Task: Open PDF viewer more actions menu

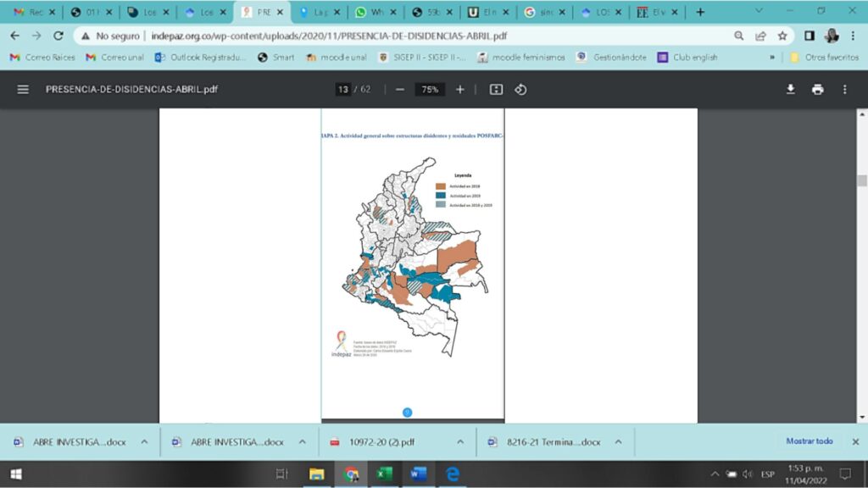Action: (844, 89)
